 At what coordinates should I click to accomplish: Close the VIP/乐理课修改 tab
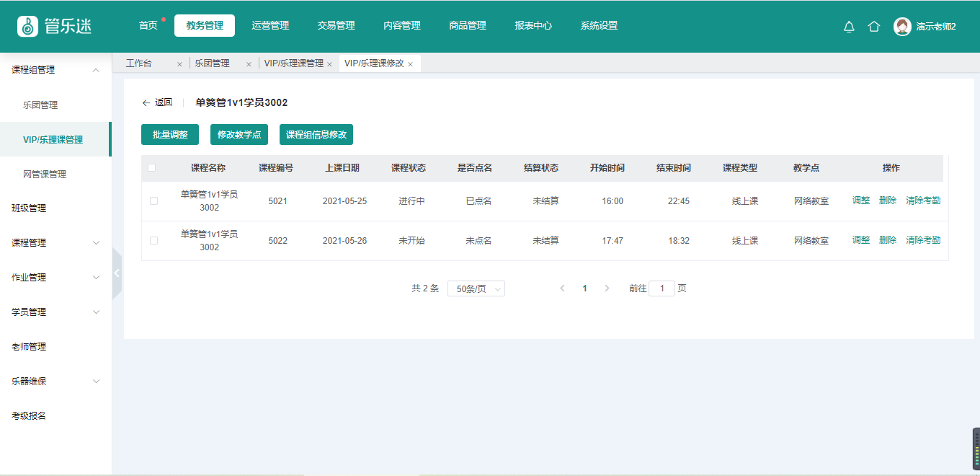pyautogui.click(x=410, y=64)
